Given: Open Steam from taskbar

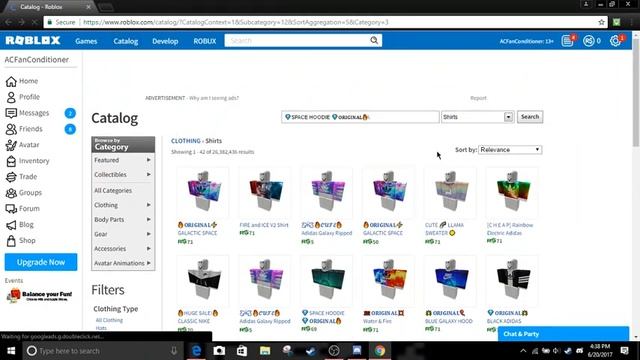Looking at the screenshot, I should [x=311, y=351].
